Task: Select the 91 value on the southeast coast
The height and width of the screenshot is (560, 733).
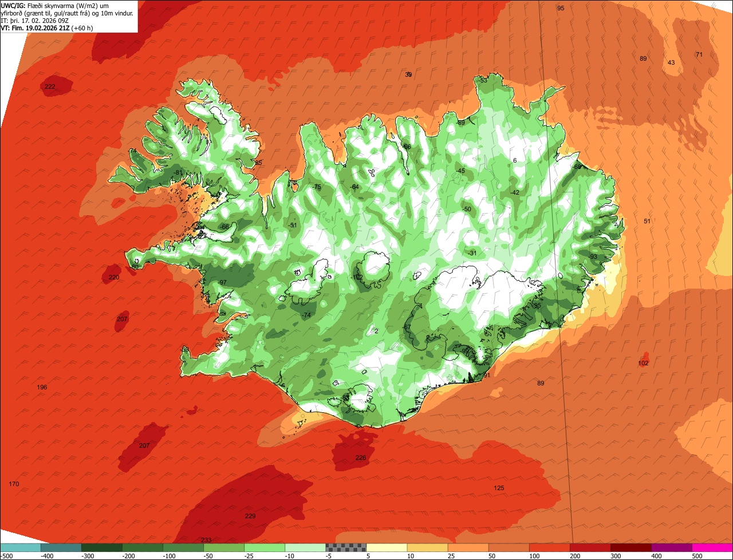Action: pos(487,375)
